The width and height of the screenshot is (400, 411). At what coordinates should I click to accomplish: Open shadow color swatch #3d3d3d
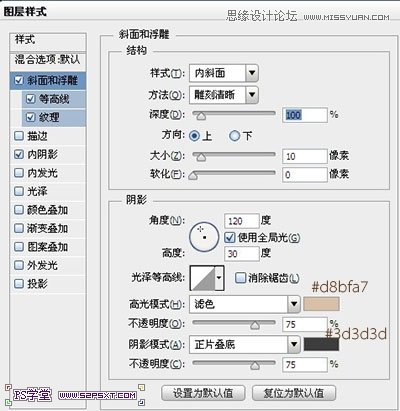pos(321,344)
